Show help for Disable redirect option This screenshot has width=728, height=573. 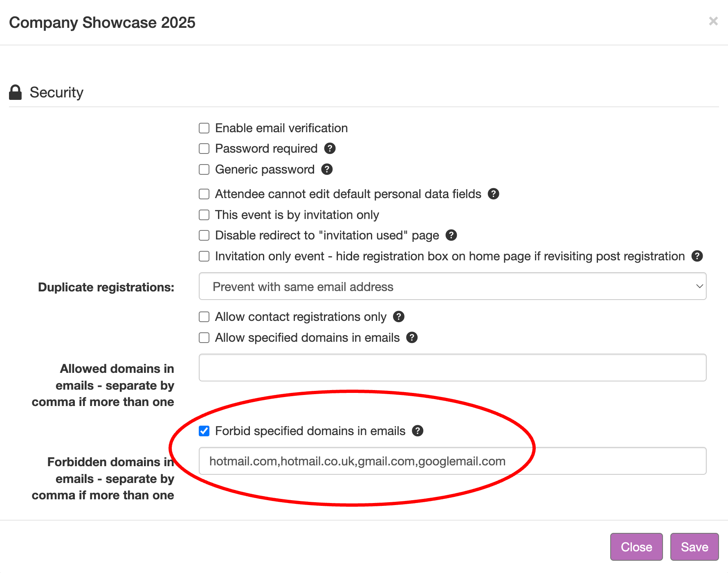pos(451,235)
